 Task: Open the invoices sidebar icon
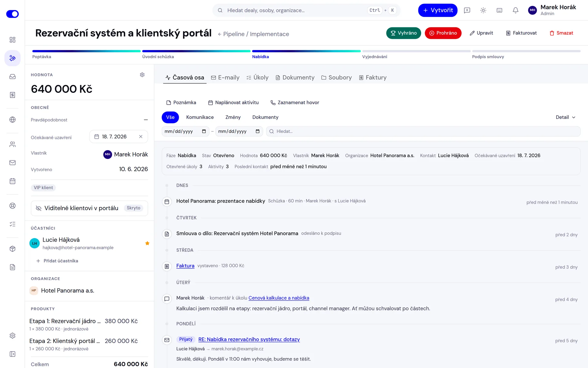coord(12,95)
